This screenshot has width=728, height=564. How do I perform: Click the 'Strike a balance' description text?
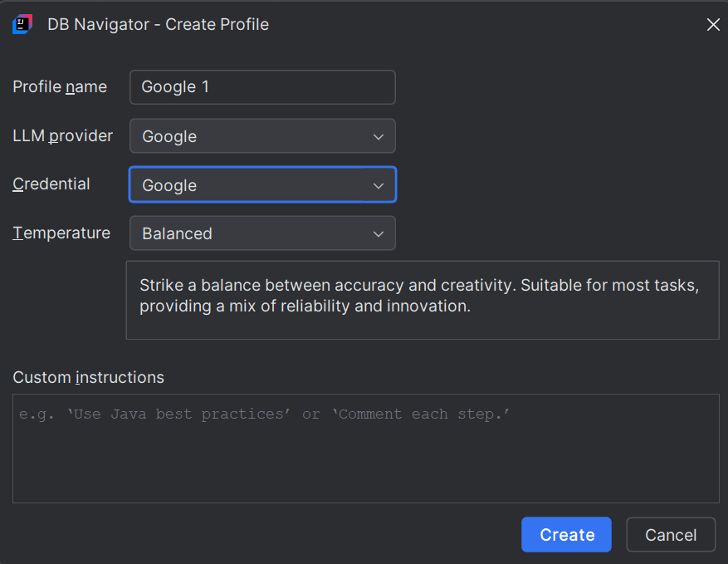coord(419,296)
